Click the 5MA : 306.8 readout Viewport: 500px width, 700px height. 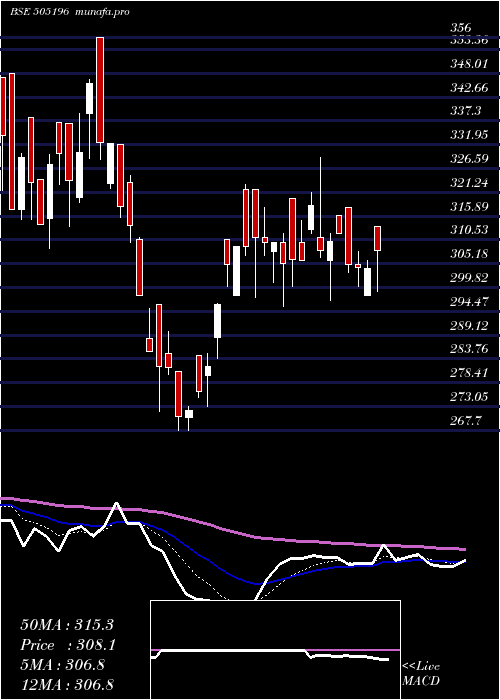click(62, 665)
